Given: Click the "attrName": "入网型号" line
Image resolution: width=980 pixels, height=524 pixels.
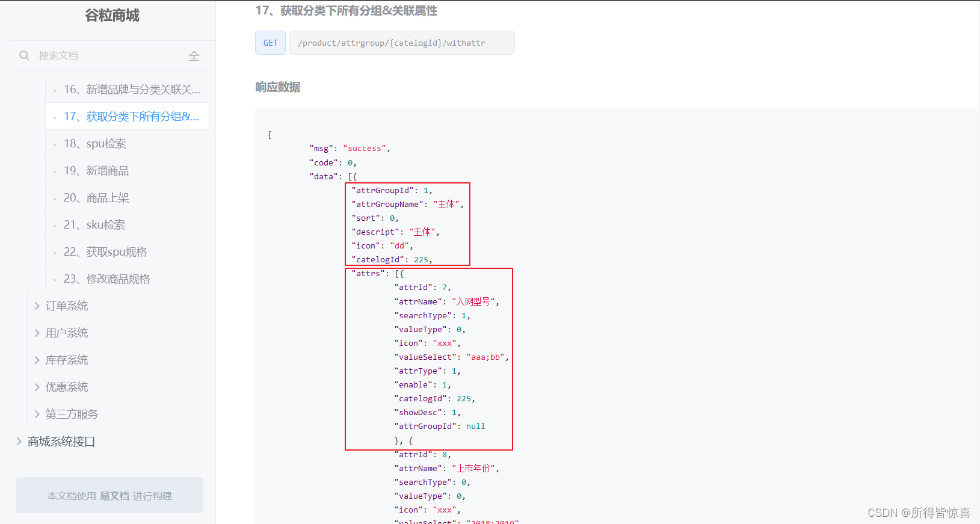Looking at the screenshot, I should (x=447, y=302).
